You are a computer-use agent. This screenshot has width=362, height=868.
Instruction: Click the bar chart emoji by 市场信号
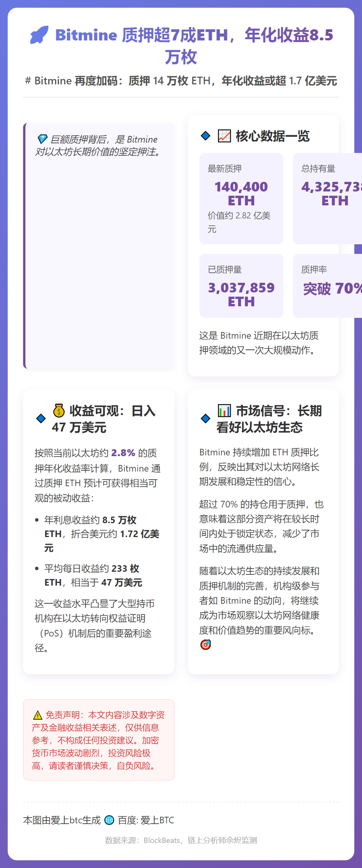pos(224,411)
